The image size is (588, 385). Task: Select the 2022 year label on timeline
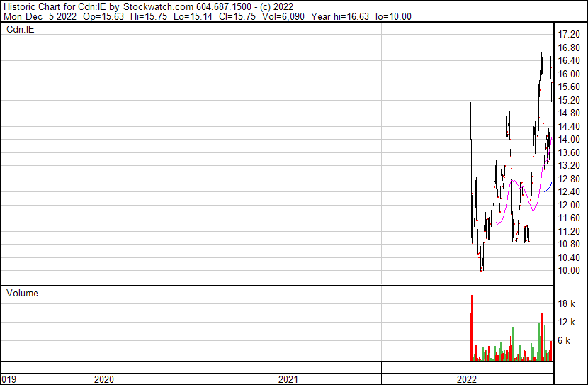pos(467,379)
